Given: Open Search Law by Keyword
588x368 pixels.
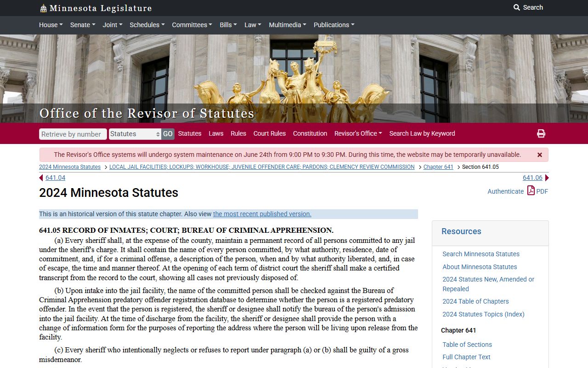Looking at the screenshot, I should (422, 133).
